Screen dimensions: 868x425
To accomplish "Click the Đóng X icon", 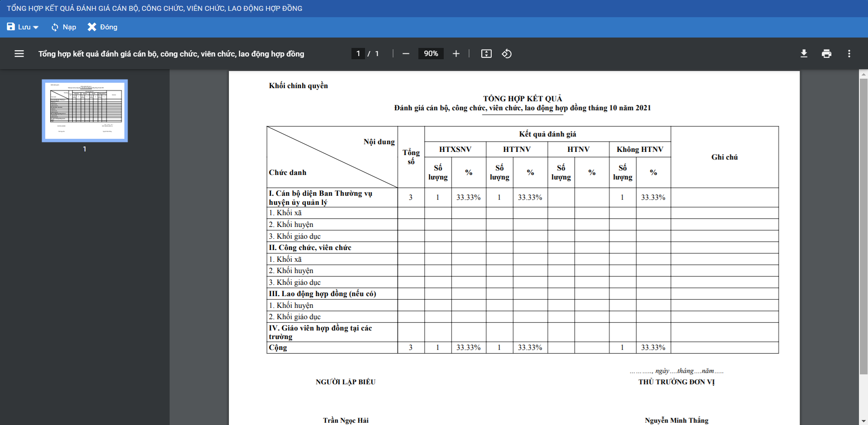I will [92, 27].
